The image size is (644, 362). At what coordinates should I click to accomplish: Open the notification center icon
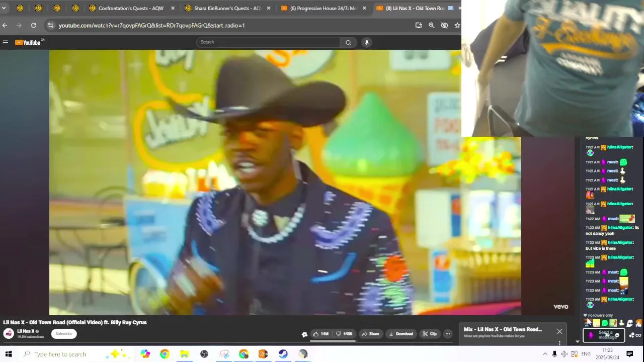(x=629, y=354)
